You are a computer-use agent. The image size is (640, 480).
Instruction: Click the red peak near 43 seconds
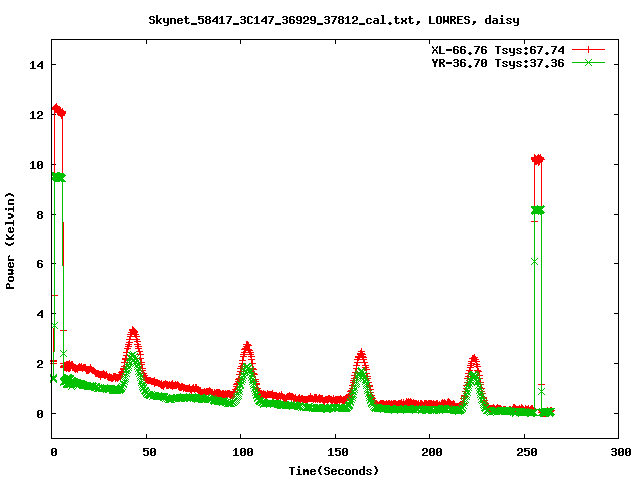133,332
